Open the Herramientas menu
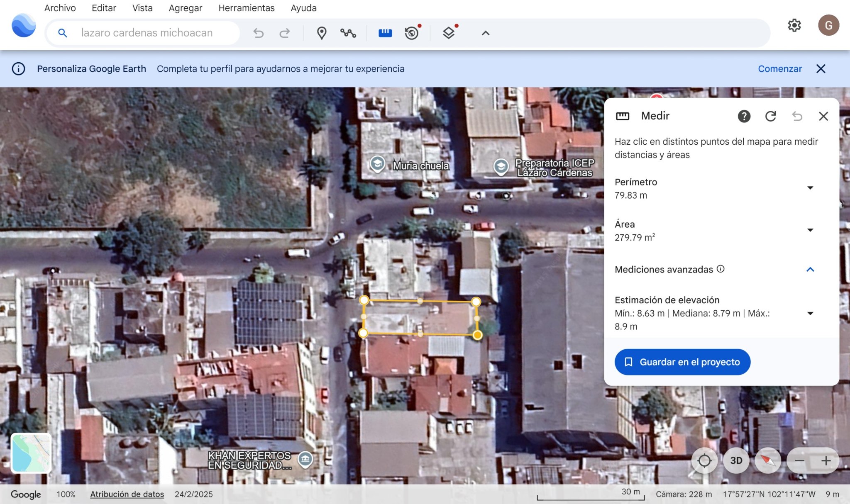This screenshot has width=850, height=504. click(x=247, y=8)
